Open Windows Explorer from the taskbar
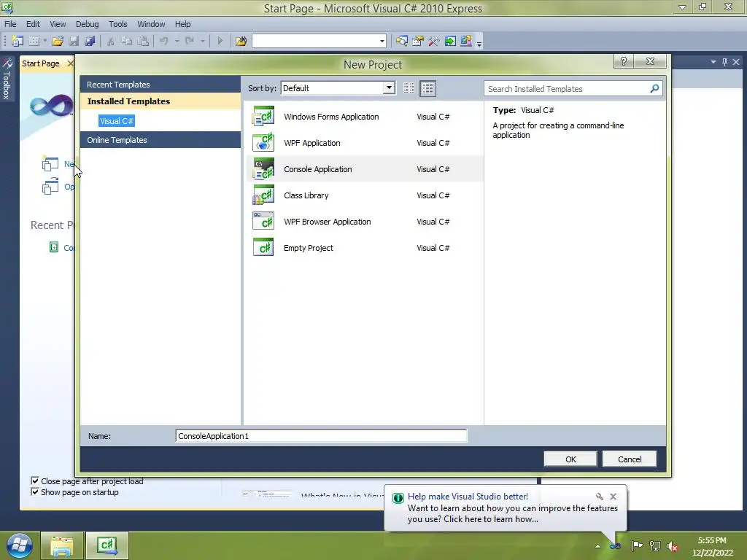747x560 pixels. click(62, 545)
